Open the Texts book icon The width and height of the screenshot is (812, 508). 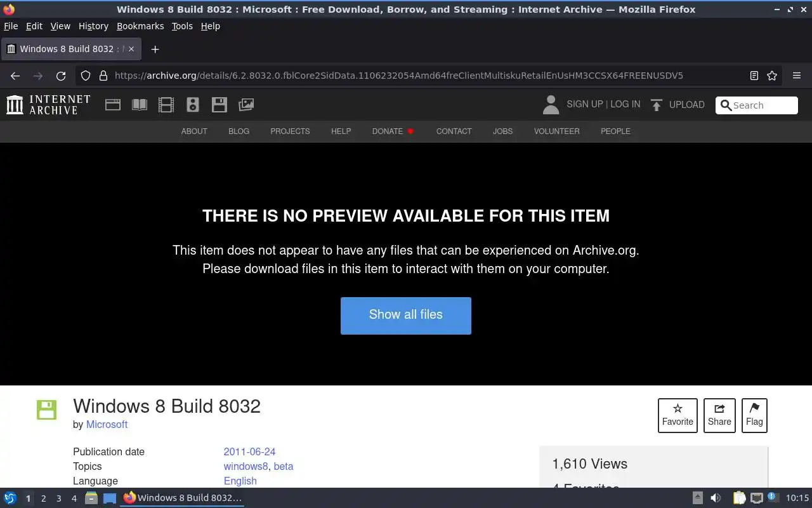pos(140,105)
